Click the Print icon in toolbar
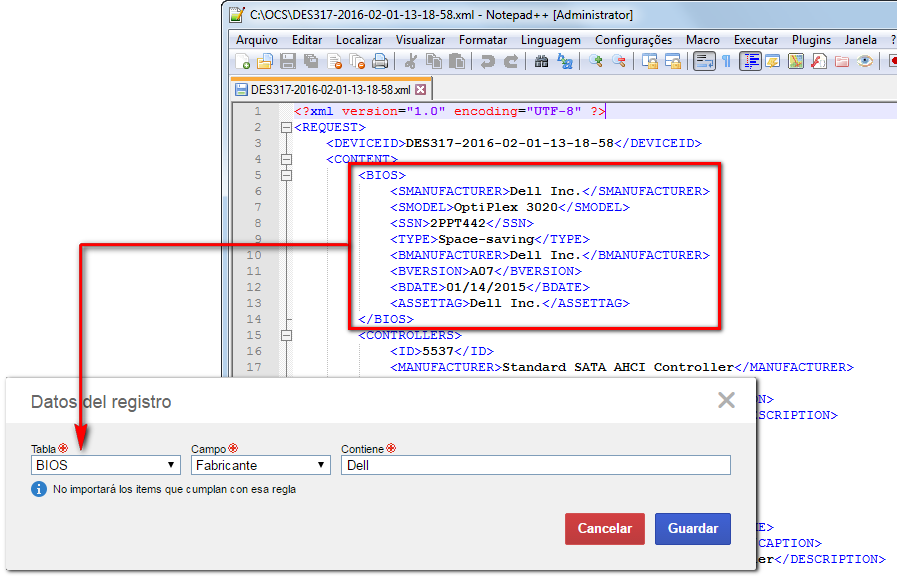The width and height of the screenshot is (897, 576). pos(380,61)
